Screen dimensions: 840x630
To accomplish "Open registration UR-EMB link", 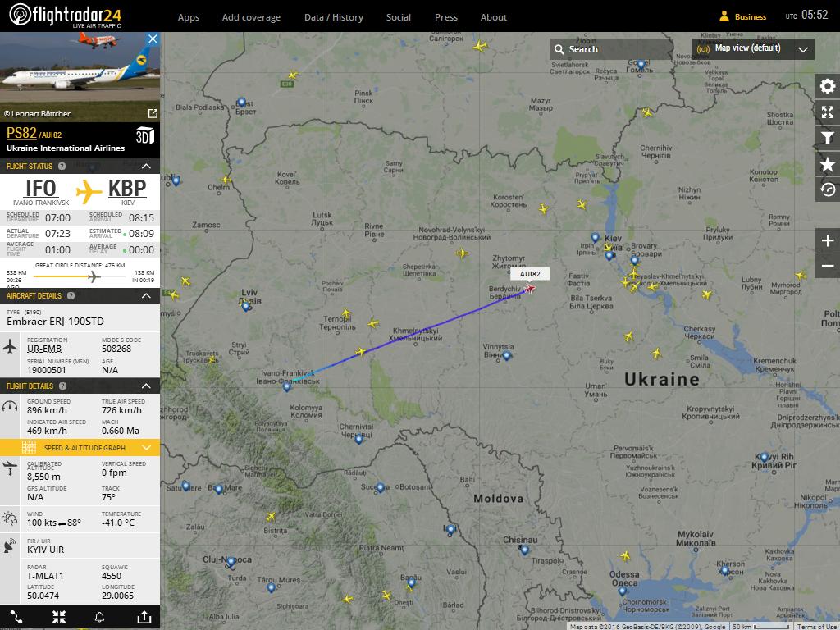I will (x=44, y=349).
